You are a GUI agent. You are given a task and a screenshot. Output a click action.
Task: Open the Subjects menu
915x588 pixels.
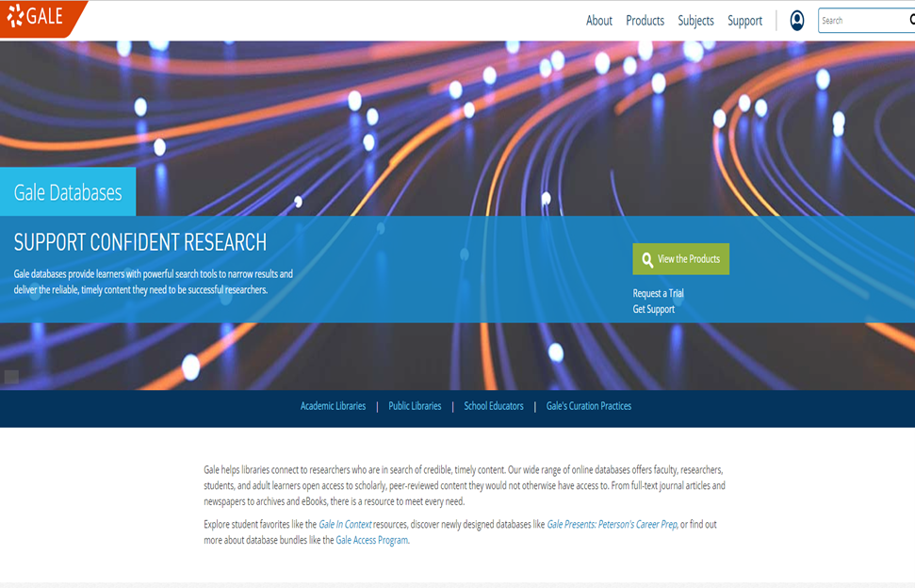[695, 21]
